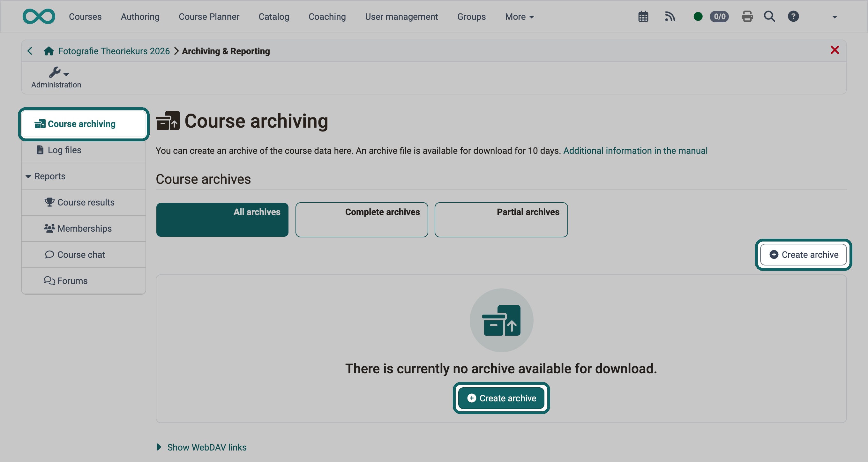Open the RSS subscriptions feed icon

[670, 17]
